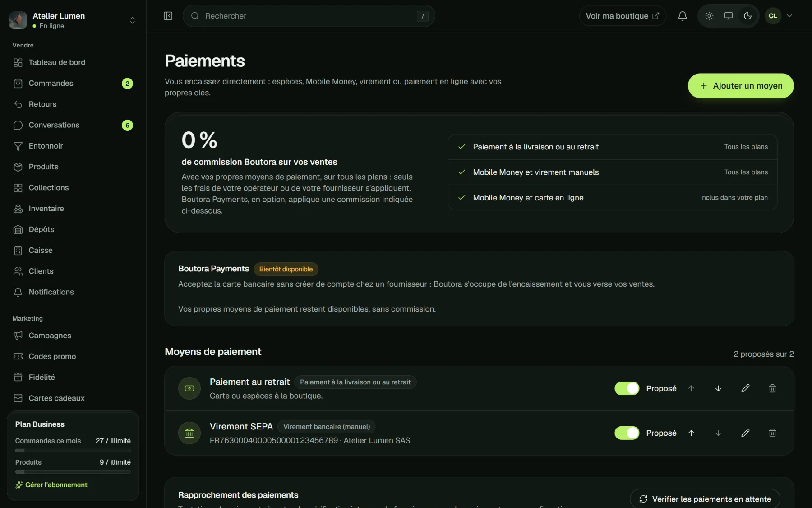Screen dimensions: 812x508
Task: Open Atelier Lumen store switcher
Action: (73, 20)
